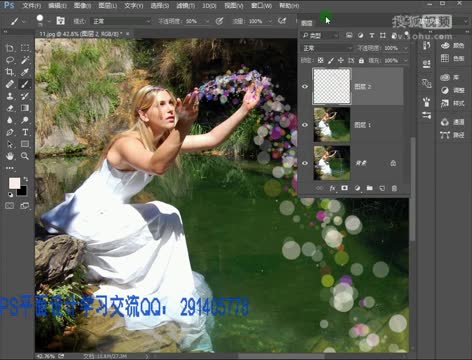Select the 图层 2 layer thumbnail
Viewport: 472px width, 360px height.
pyautogui.click(x=332, y=86)
